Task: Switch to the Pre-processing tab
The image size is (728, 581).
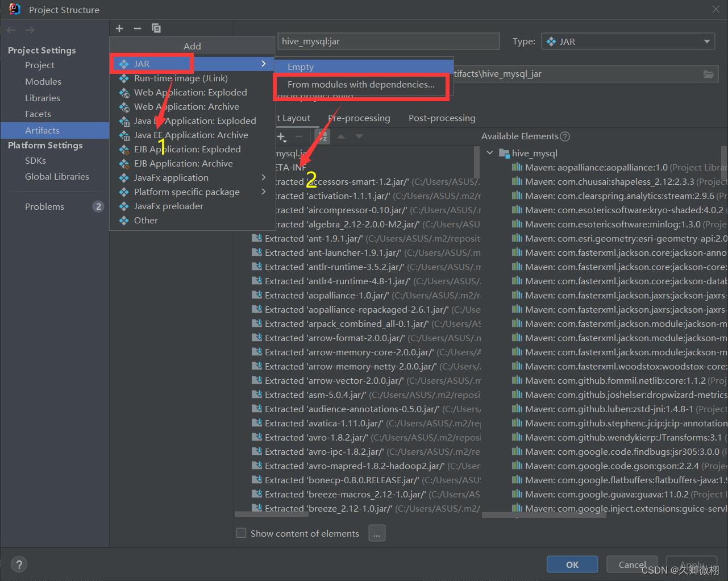Action: click(x=359, y=118)
